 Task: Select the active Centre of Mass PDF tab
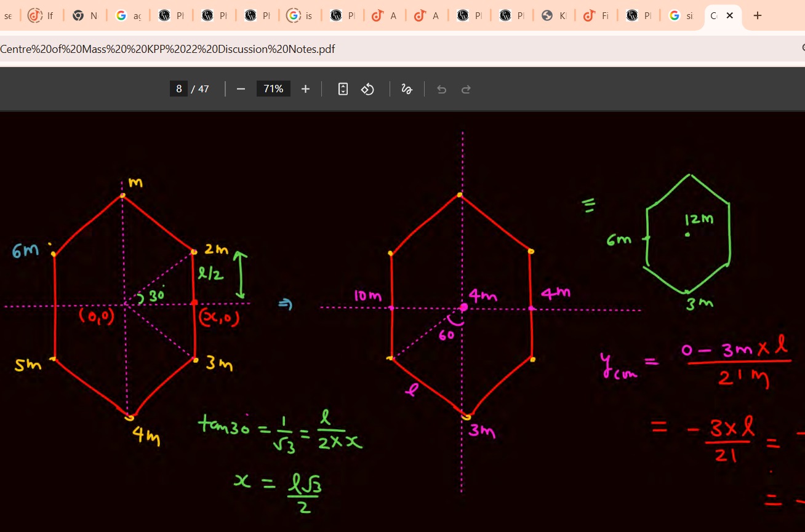click(x=714, y=15)
